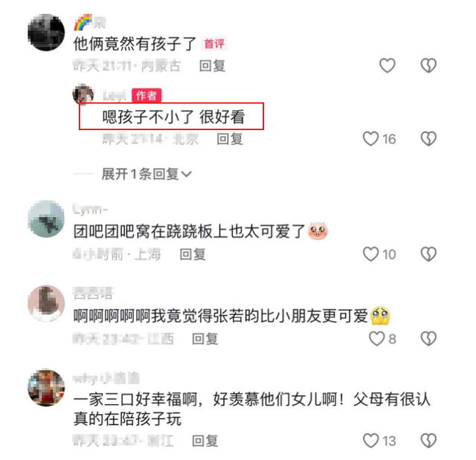Dislike the 张若昀比小朋友更可爱 comment
The width and height of the screenshot is (476, 460).
[x=428, y=338]
